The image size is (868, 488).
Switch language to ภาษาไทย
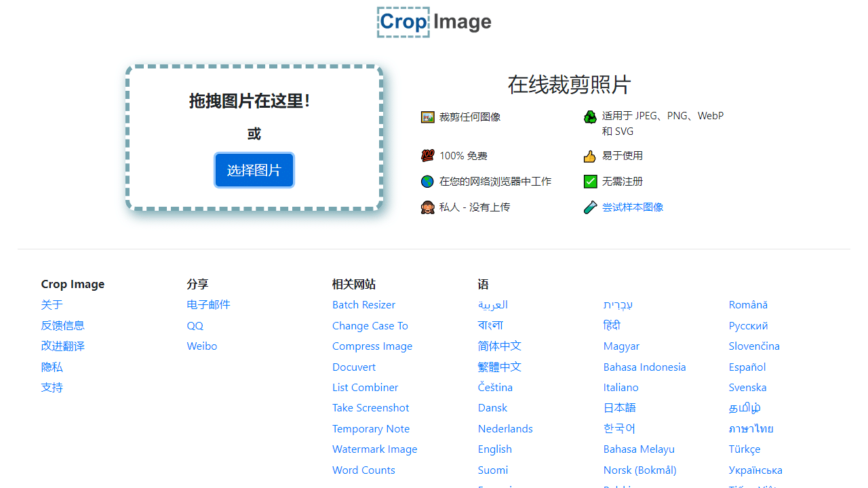point(751,429)
